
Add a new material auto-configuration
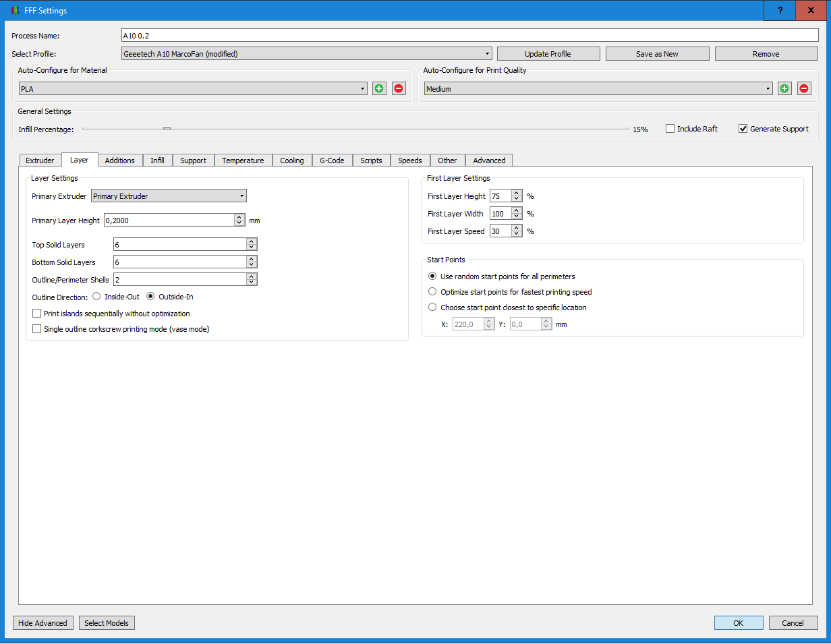(379, 88)
